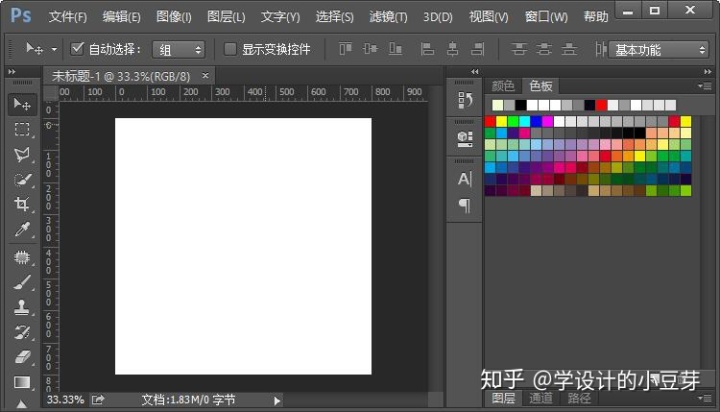Open the swatches panel flyout menu
The height and width of the screenshot is (412, 720).
point(705,86)
